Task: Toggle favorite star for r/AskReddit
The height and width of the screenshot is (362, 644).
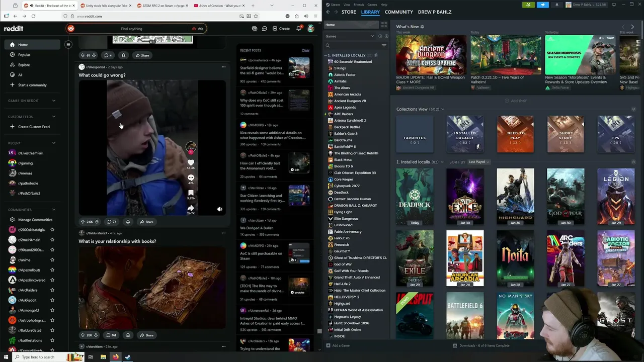Action: (52, 300)
